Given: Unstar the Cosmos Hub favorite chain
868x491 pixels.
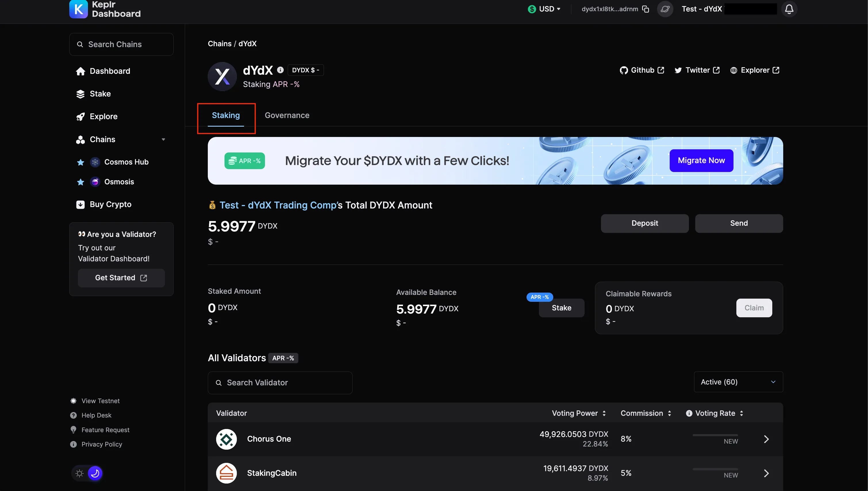Looking at the screenshot, I should [80, 162].
